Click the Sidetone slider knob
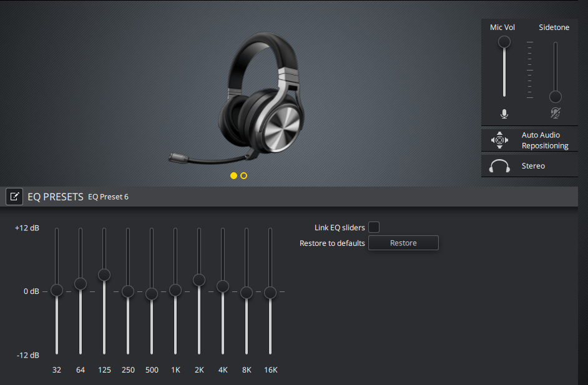Viewport: 588px width, 385px height. 555,97
